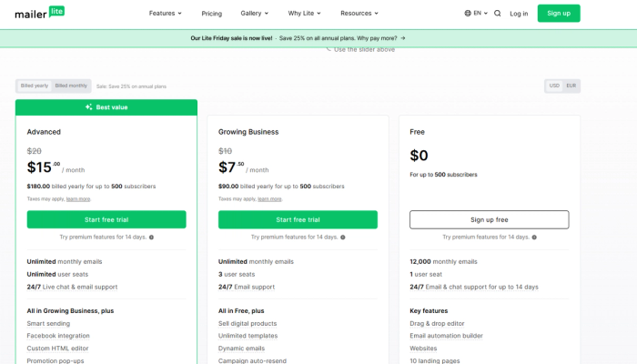Click info icon under Advanced trial text
637x364 pixels.
point(151,238)
